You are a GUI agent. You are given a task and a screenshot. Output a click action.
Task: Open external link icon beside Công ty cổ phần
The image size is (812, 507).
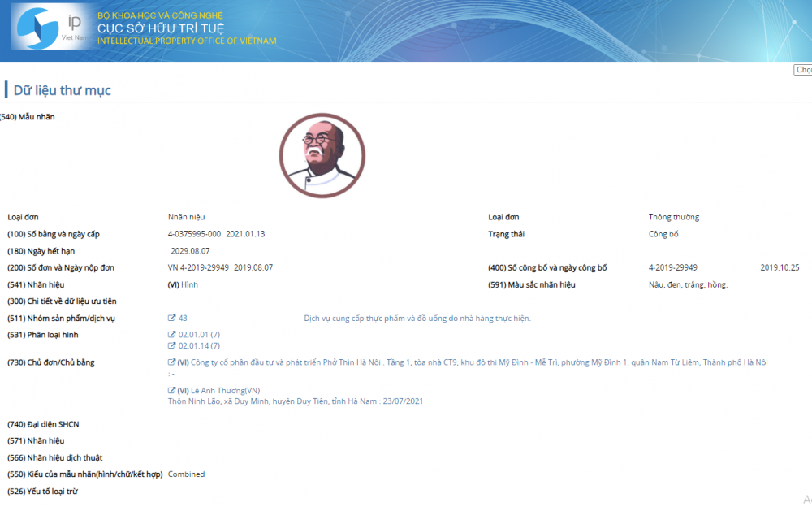point(171,362)
